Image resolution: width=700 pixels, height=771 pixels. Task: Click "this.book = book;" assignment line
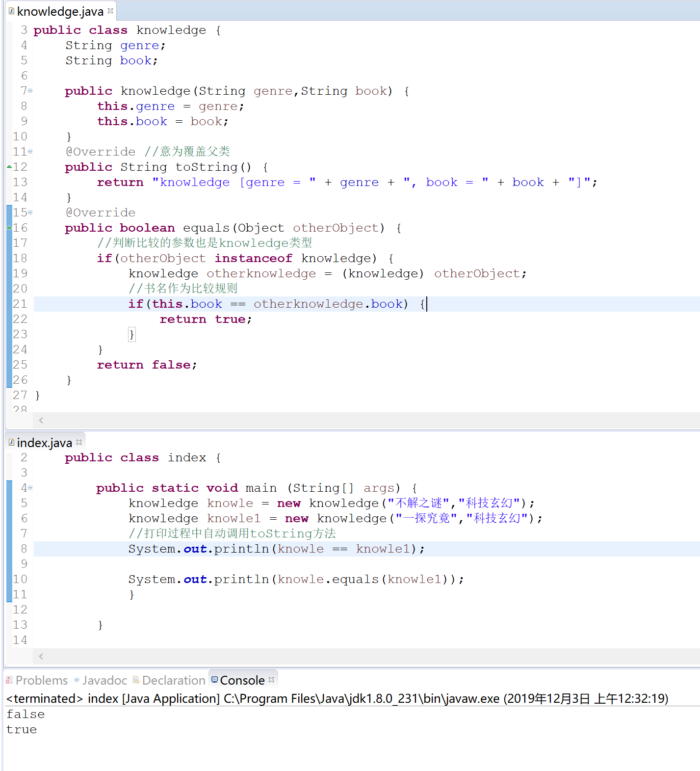coord(162,121)
